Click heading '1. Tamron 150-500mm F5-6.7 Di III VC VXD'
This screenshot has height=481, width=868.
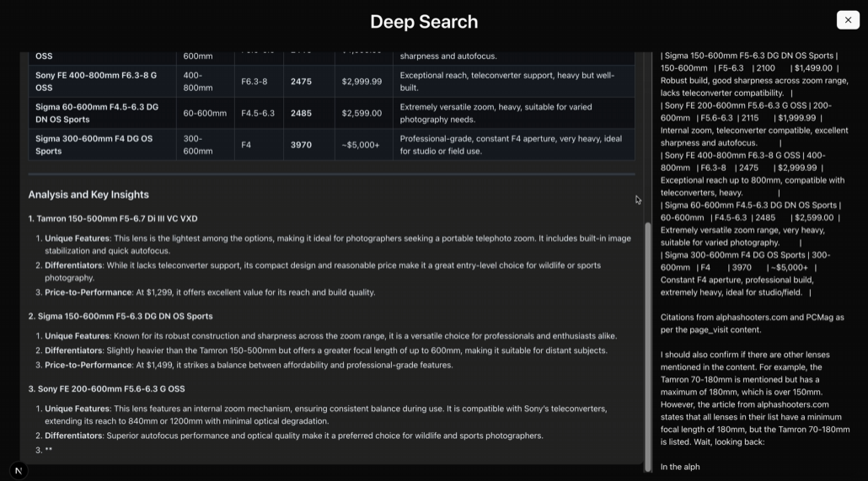point(113,219)
